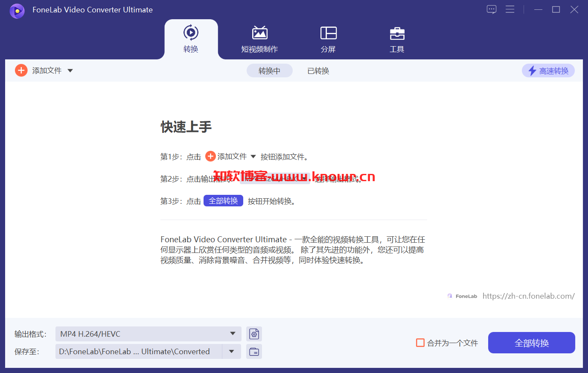Click the dropdown arrow in step 1 guide

click(253, 156)
